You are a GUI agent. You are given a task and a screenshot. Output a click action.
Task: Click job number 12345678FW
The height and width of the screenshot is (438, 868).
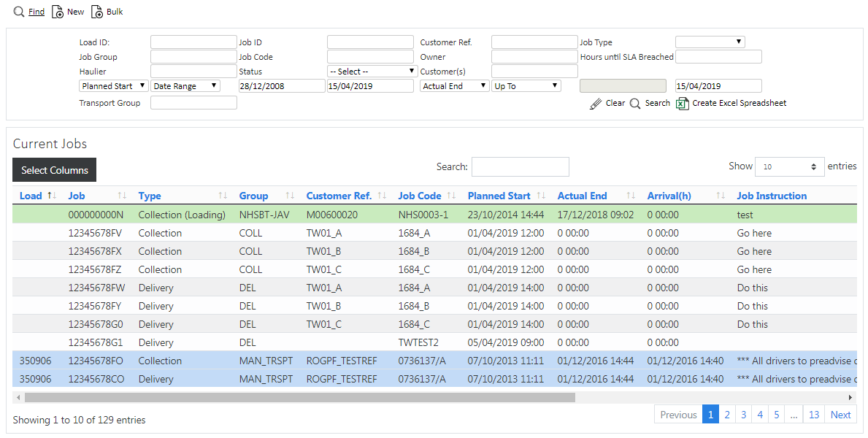(x=97, y=288)
